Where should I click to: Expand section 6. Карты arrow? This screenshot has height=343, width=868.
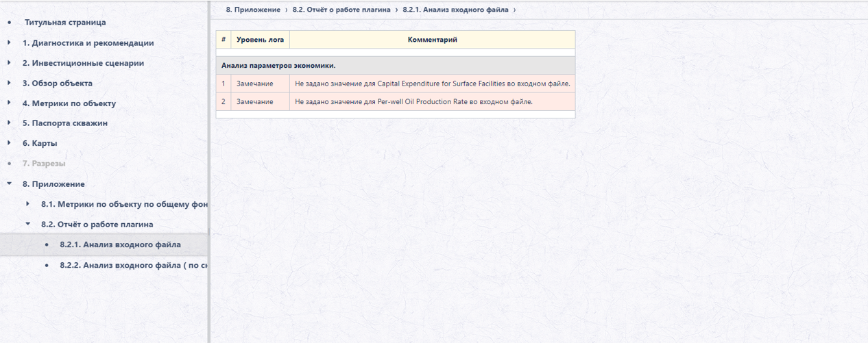9,143
